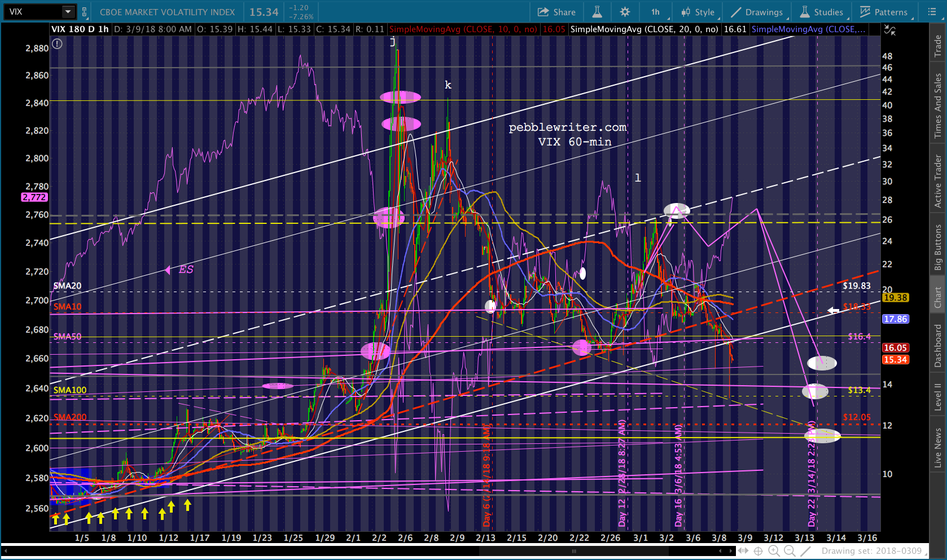This screenshot has width=947, height=560.
Task: Click the zoom out magnifier icon
Action: (790, 551)
